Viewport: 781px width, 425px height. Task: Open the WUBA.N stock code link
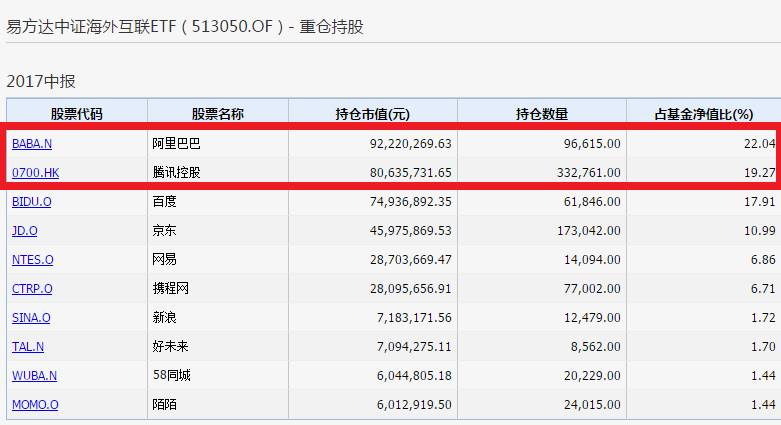[x=34, y=375]
